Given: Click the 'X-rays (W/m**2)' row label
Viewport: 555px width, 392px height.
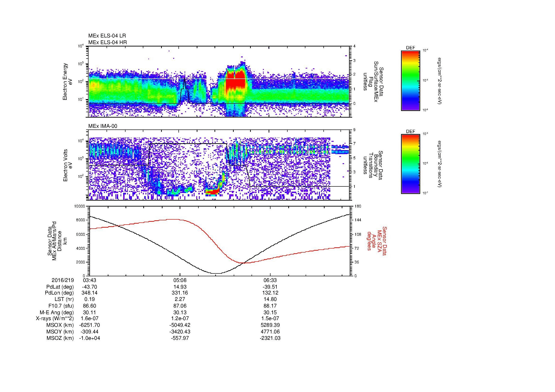Looking at the screenshot, I should (x=55, y=318).
